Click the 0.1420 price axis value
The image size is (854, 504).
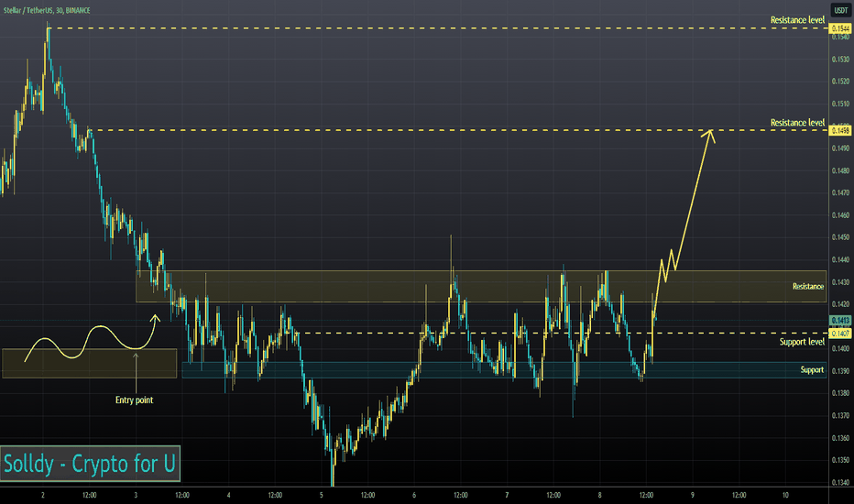click(840, 304)
